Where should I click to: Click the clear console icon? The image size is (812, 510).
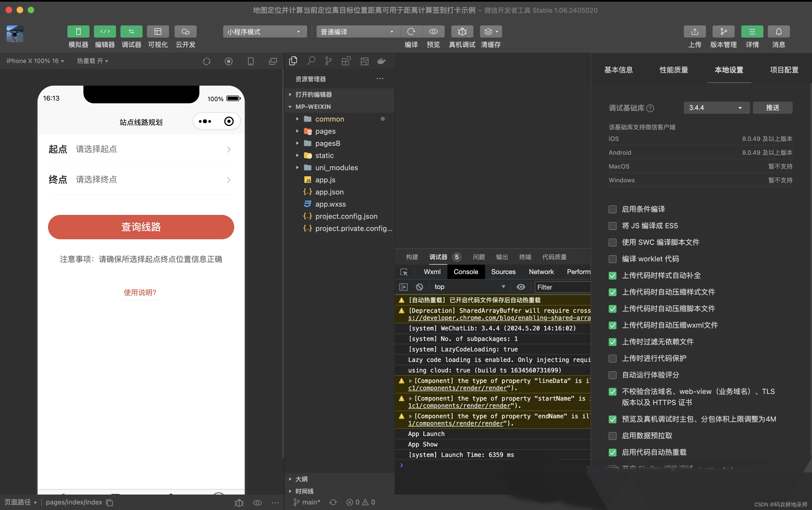419,287
